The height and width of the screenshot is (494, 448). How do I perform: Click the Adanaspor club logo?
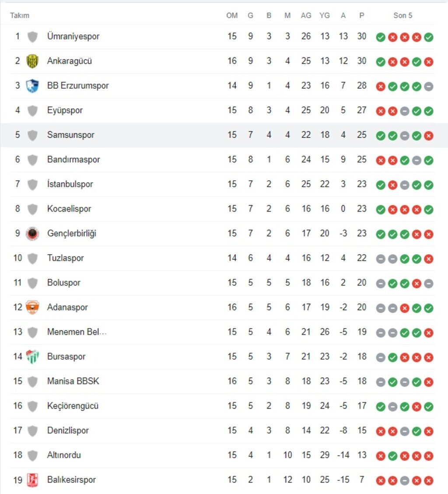[x=32, y=308]
